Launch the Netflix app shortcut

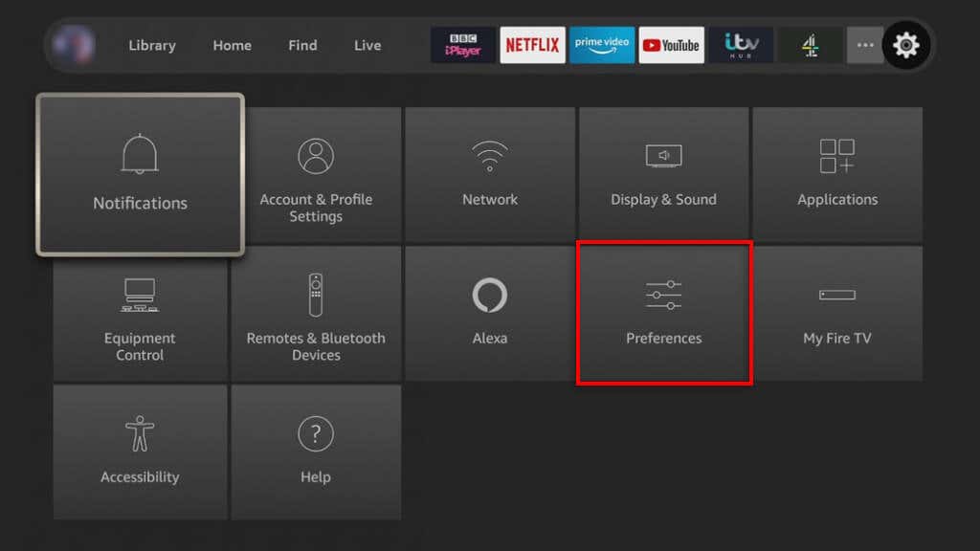[x=532, y=45]
